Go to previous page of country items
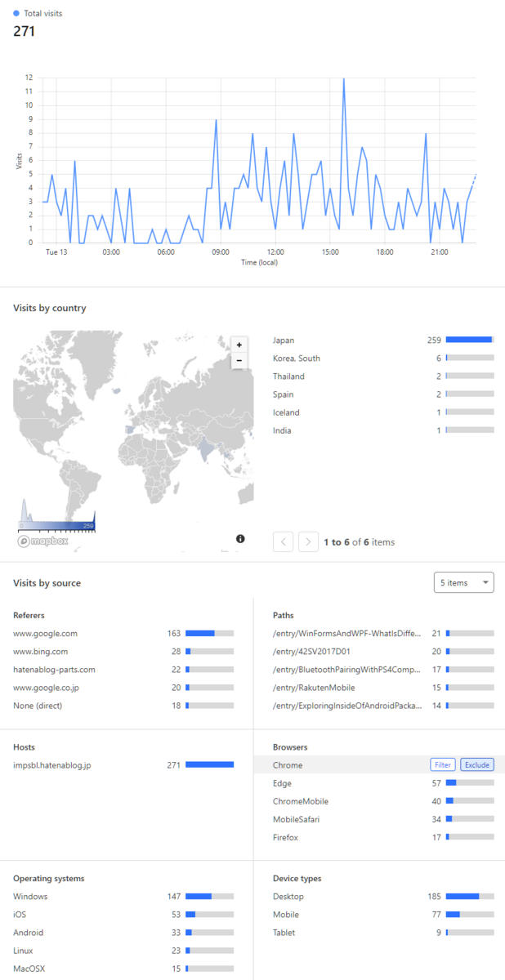This screenshot has height=980, width=505. (x=283, y=541)
